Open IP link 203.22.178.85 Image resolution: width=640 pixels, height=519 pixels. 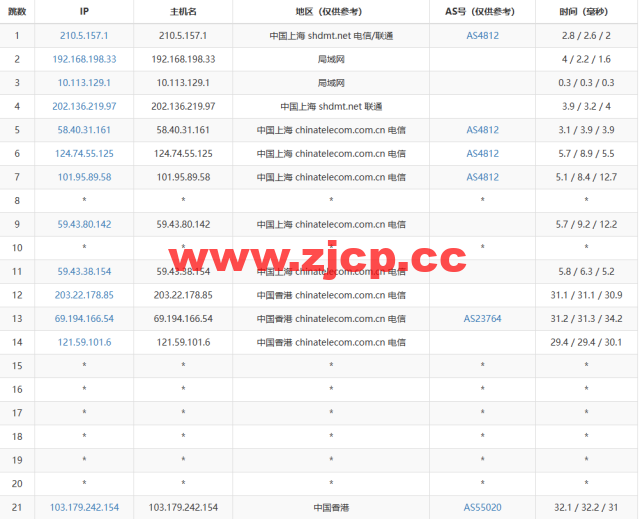(x=84, y=295)
